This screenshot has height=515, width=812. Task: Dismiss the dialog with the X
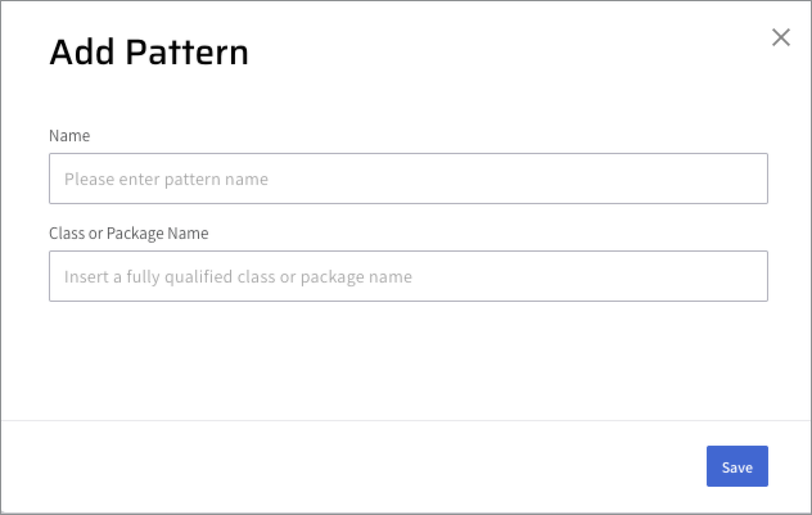(781, 38)
